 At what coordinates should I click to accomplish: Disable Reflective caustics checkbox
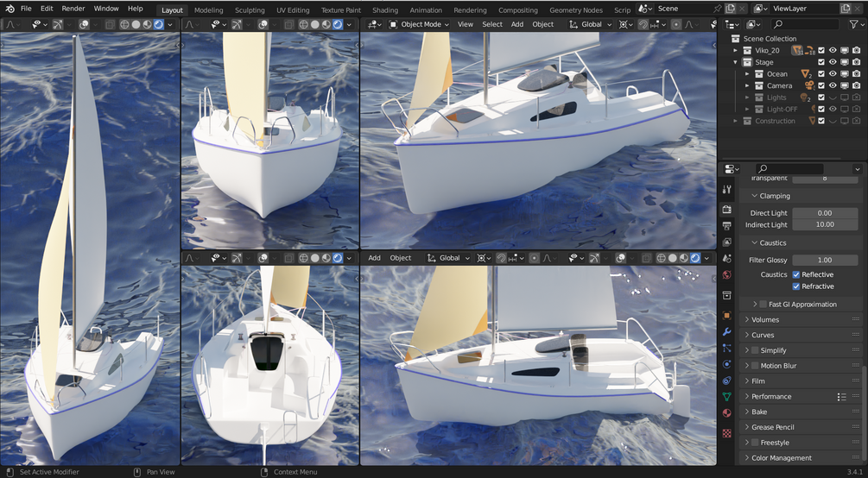[x=796, y=274]
